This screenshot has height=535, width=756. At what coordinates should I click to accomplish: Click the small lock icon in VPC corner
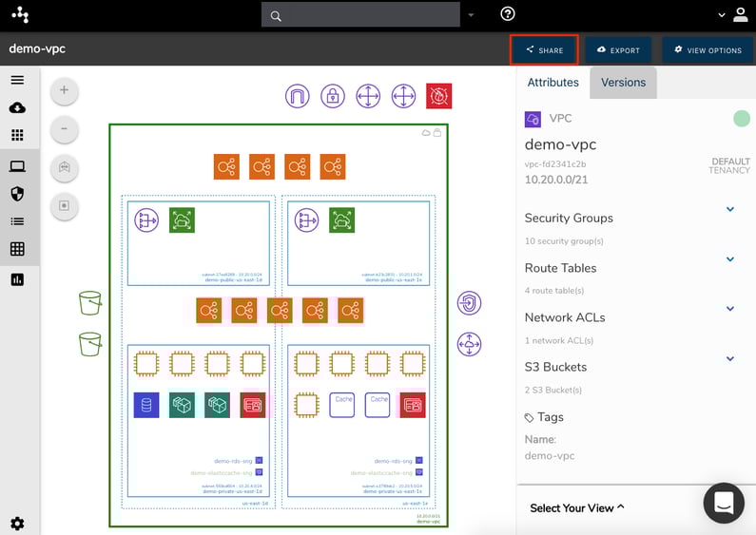pos(437,132)
